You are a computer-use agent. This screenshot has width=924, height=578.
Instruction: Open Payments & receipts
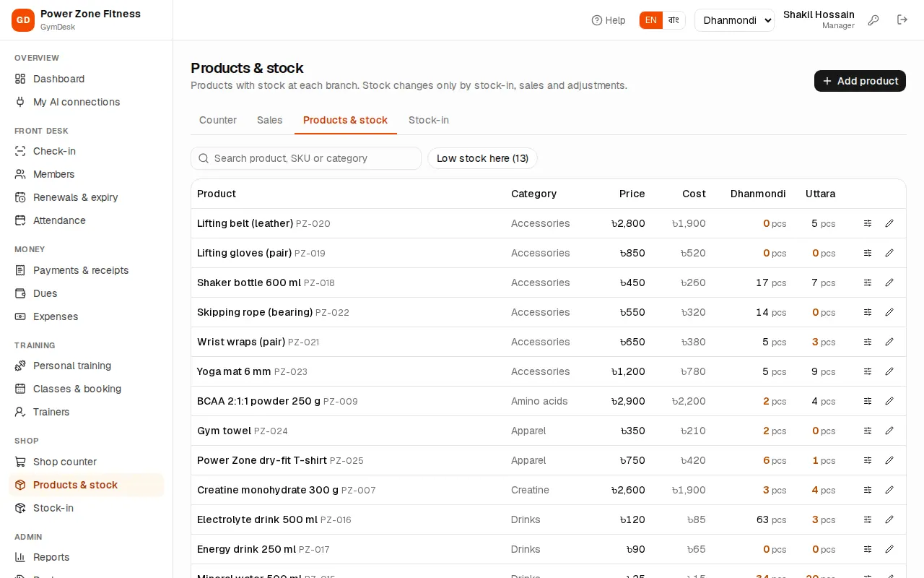coord(87,270)
